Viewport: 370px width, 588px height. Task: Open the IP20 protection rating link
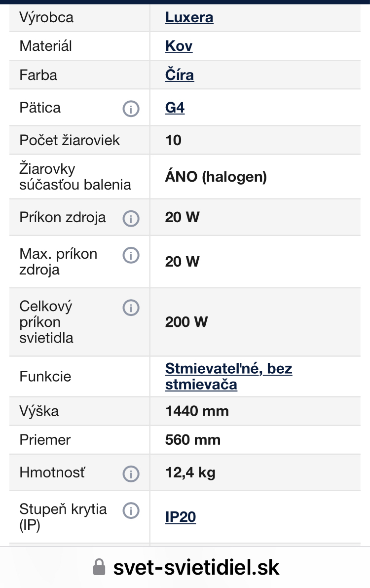point(181,517)
